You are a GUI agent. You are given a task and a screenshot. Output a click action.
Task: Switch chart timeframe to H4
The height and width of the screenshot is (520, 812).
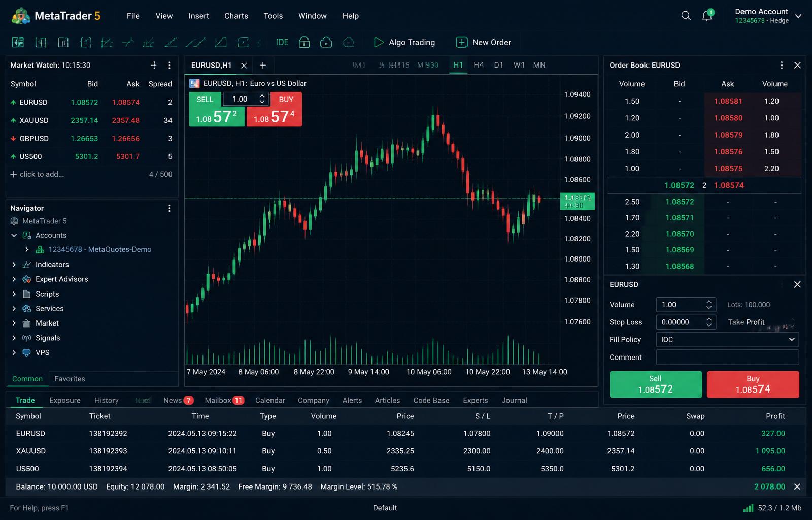click(479, 65)
